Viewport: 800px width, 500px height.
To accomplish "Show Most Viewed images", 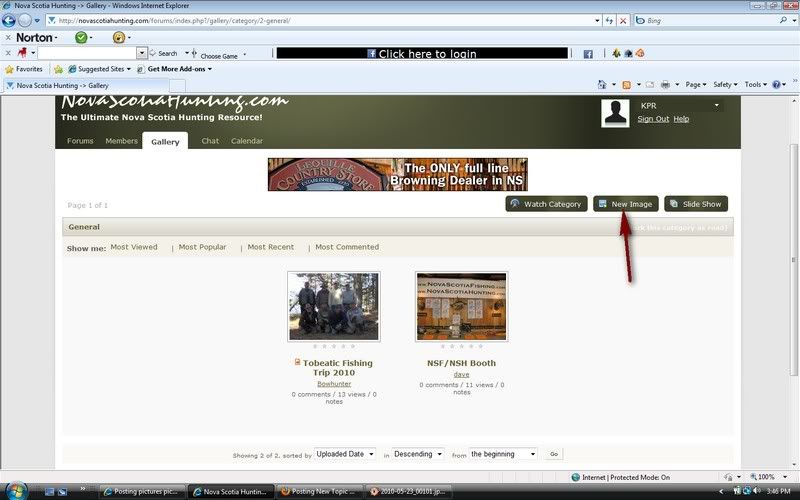I will [x=134, y=247].
